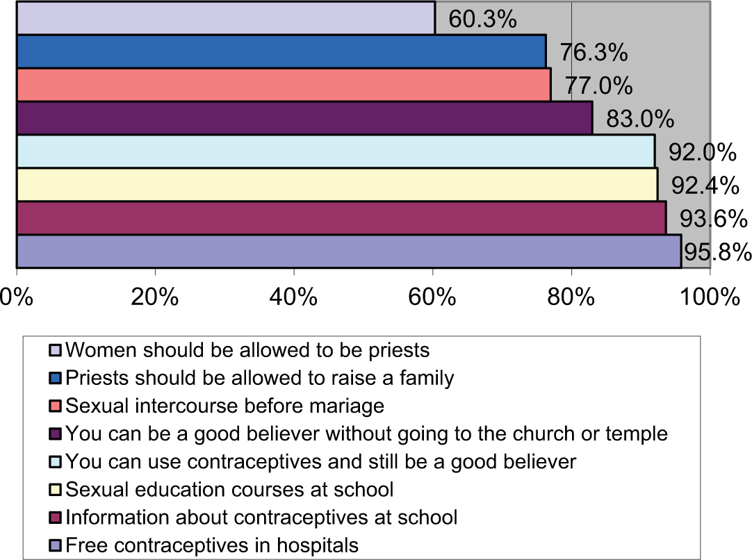
Task: Select the dark purple 'good believer without church' legend swatch
Action: point(55,434)
